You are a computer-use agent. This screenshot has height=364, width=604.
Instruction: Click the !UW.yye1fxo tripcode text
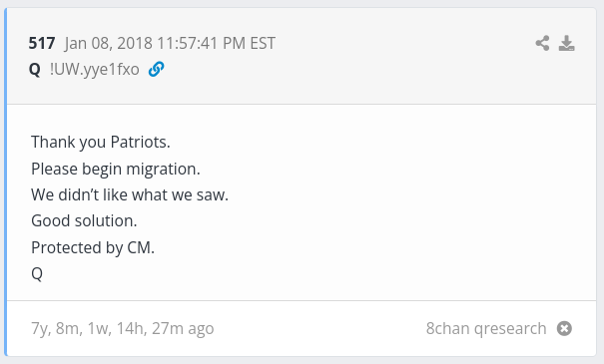coord(95,69)
